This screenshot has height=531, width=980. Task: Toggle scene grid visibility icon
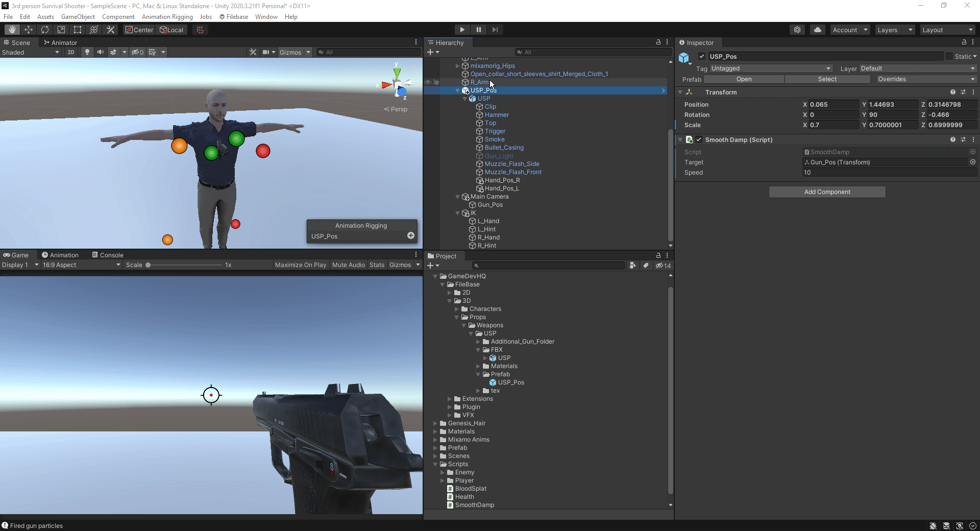[152, 52]
